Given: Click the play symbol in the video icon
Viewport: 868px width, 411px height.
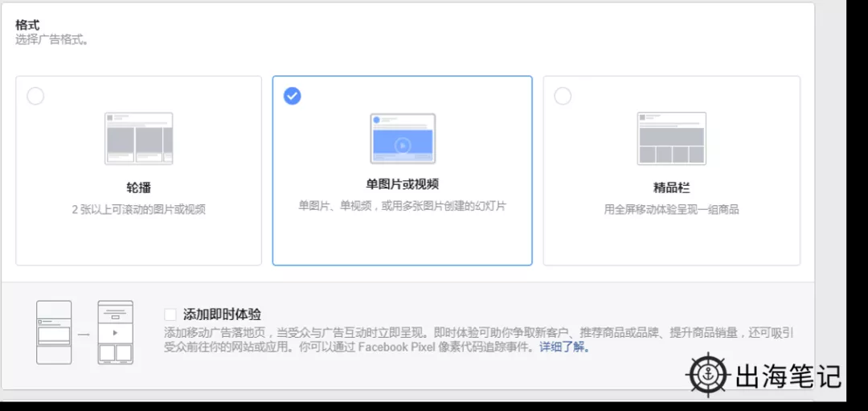Looking at the screenshot, I should [403, 146].
